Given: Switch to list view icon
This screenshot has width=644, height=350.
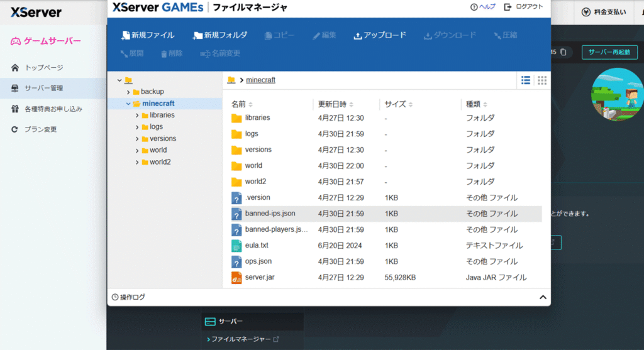Looking at the screenshot, I should 526,80.
